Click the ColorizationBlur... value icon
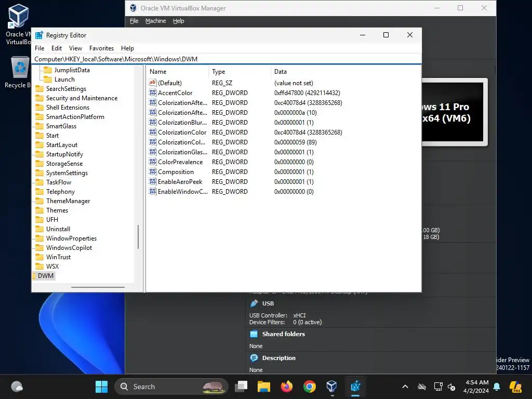 (x=153, y=123)
